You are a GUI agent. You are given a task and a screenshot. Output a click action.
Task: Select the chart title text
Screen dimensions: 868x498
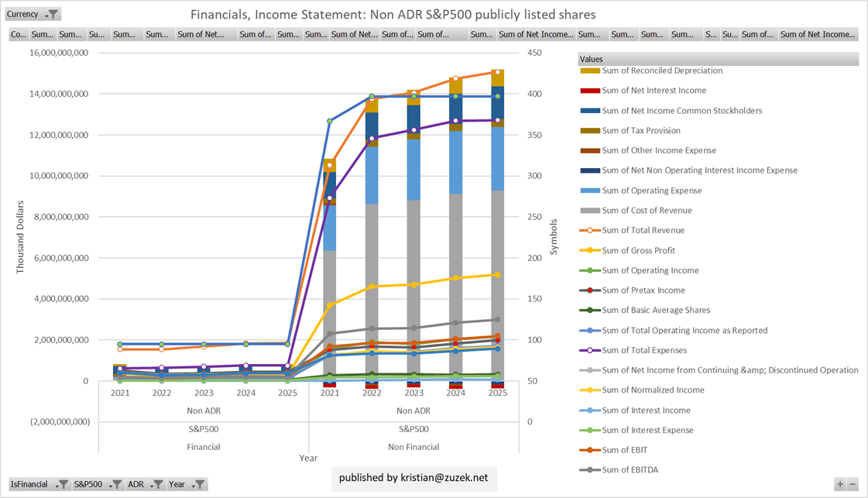[393, 15]
